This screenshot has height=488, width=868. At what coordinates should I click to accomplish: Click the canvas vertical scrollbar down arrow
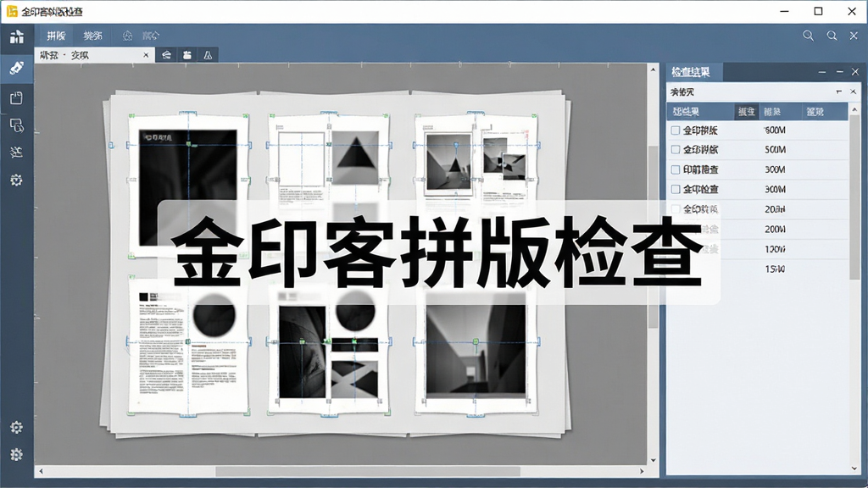pos(654,460)
